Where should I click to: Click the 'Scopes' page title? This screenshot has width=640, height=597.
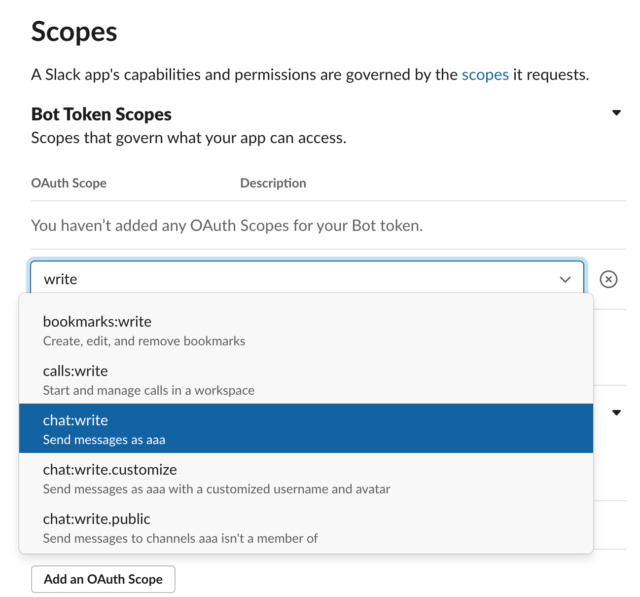pyautogui.click(x=74, y=31)
